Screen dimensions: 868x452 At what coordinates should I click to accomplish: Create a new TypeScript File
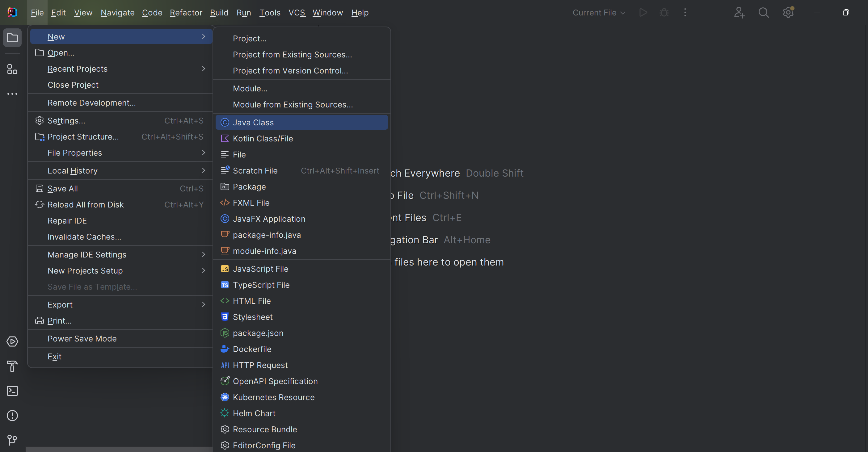[301, 285]
